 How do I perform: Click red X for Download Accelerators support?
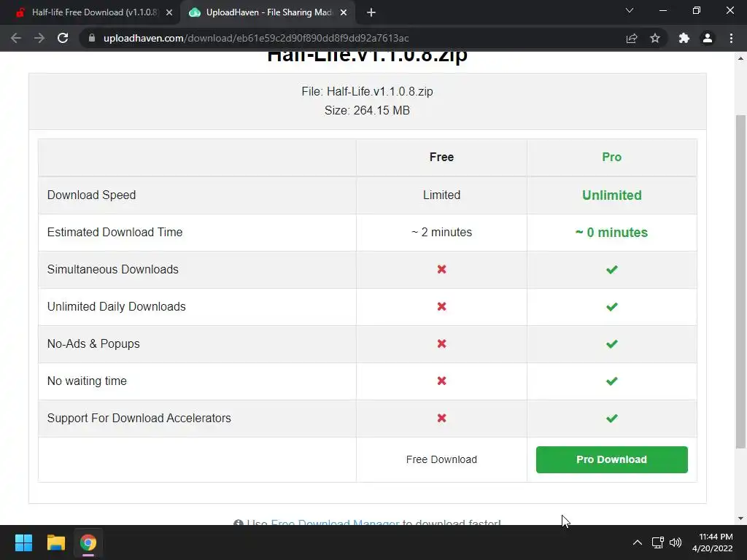pyautogui.click(x=441, y=418)
